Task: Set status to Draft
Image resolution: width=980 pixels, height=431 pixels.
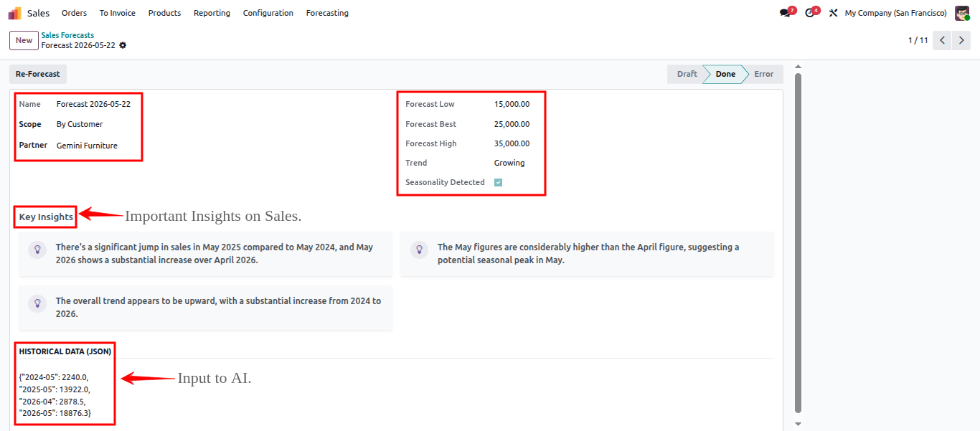Action: [x=686, y=74]
